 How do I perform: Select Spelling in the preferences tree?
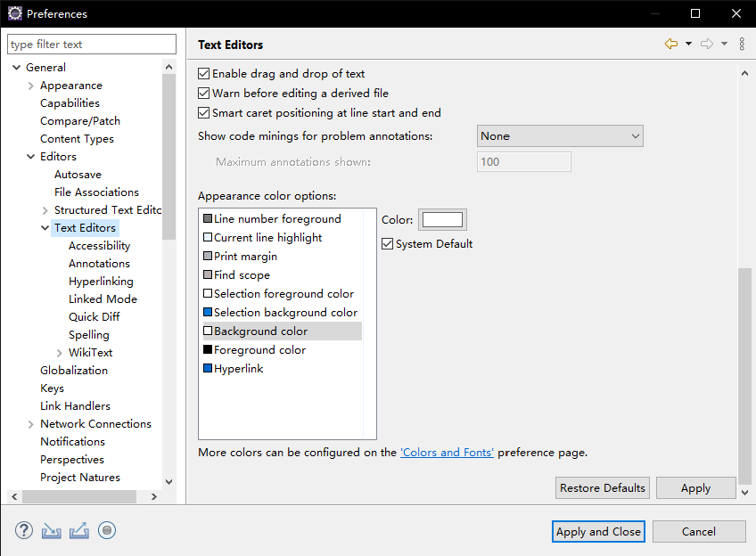click(x=89, y=335)
